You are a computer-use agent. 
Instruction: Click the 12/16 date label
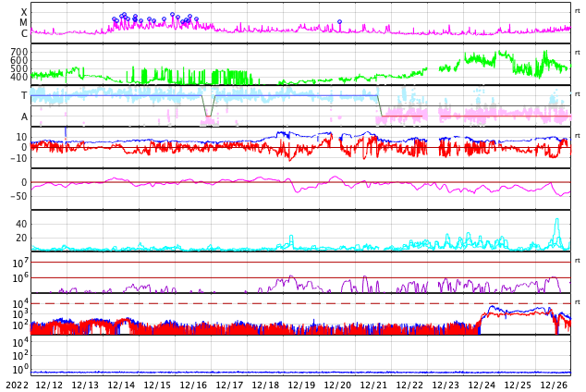tap(193, 386)
